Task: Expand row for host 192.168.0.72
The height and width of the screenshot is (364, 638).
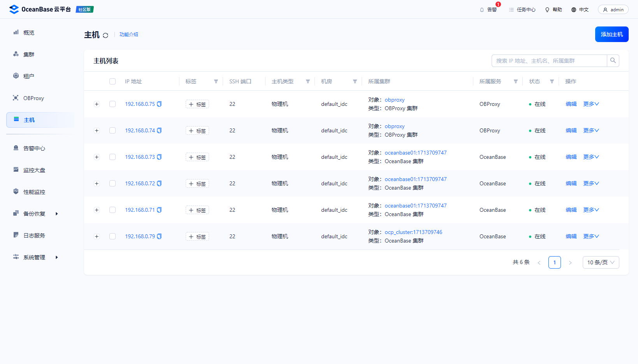Action: click(97, 183)
